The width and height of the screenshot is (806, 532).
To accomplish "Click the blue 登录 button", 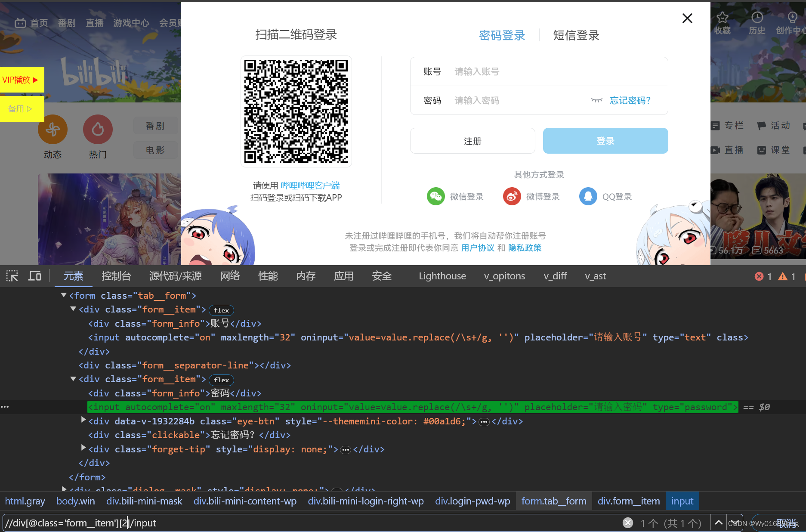I will pos(605,141).
